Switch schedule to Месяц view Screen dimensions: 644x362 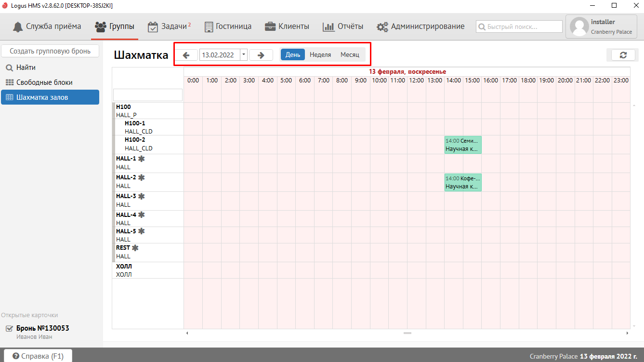(x=350, y=55)
